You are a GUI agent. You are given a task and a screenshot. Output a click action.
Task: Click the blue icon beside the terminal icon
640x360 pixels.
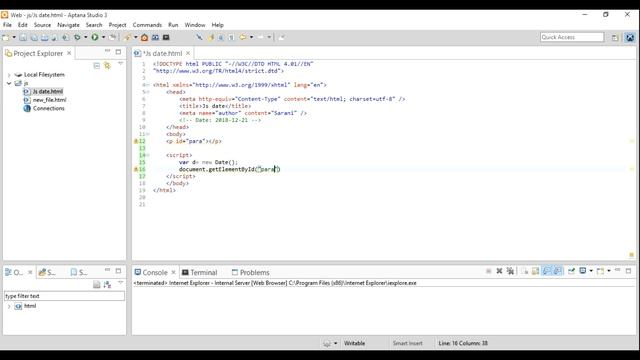(155, 37)
